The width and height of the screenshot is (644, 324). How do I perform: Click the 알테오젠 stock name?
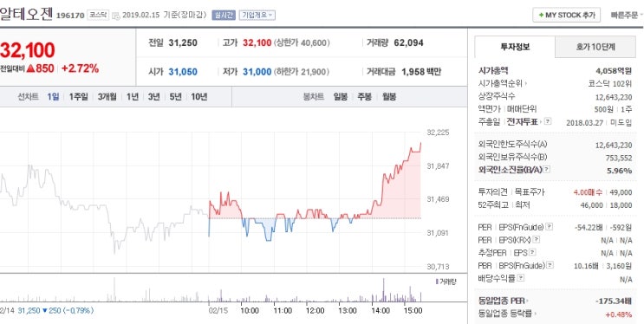pos(26,14)
